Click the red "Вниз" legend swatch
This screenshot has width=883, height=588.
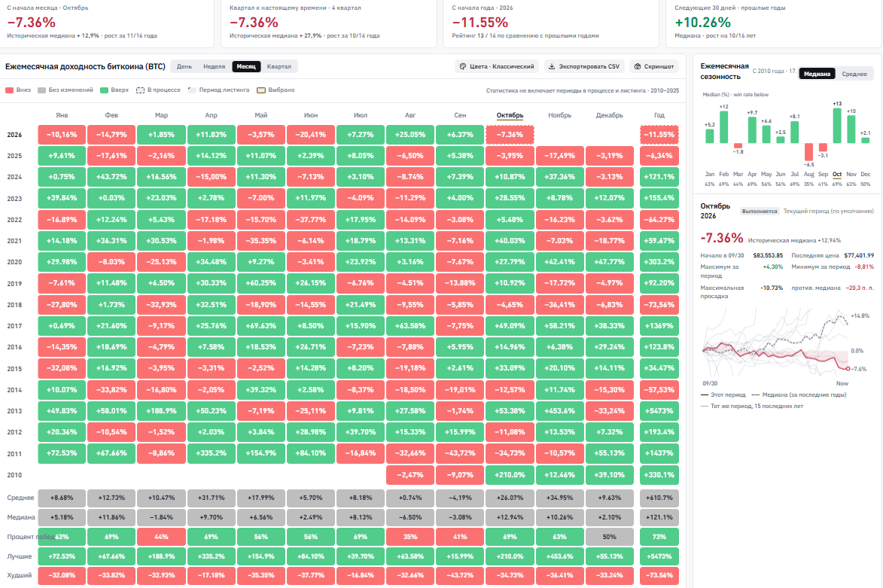click(x=10, y=90)
